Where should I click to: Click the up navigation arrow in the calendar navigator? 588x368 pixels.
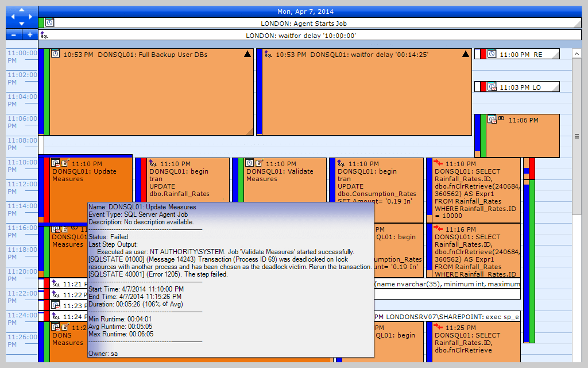pyautogui.click(x=21, y=10)
